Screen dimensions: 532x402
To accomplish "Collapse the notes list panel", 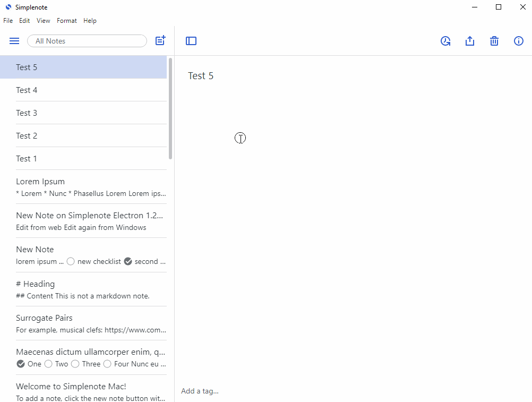I will (191, 41).
